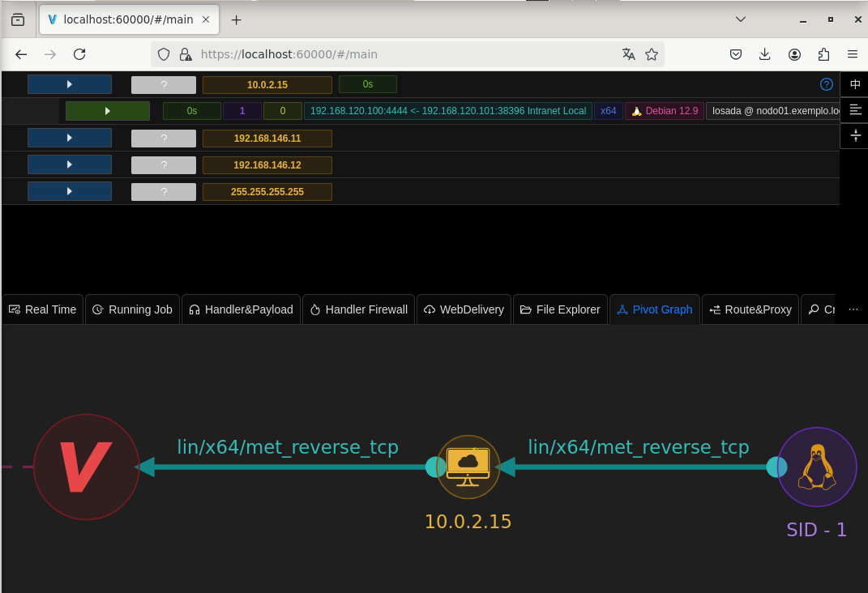Click the 0s tag in the session row

tap(191, 111)
